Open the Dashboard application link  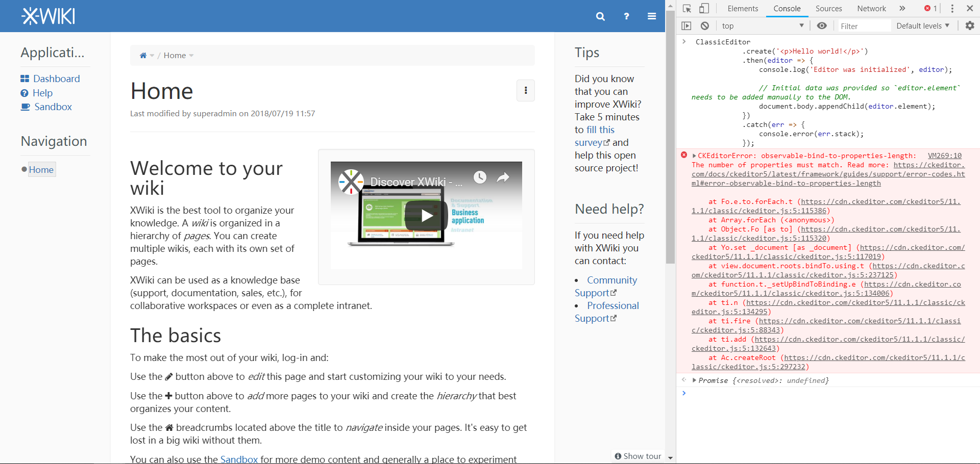(x=57, y=79)
